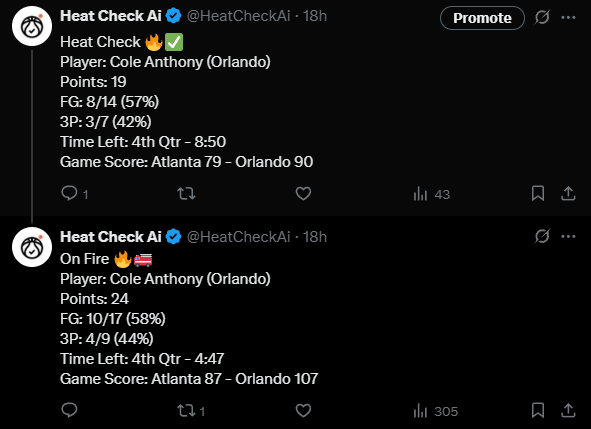Screen dimensions: 591x429
Task: Open more options on first tweet
Action: coord(568,17)
